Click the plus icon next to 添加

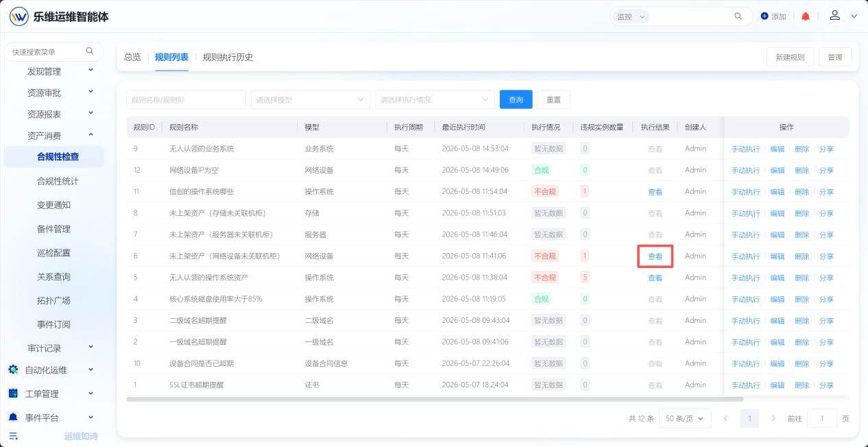[764, 16]
